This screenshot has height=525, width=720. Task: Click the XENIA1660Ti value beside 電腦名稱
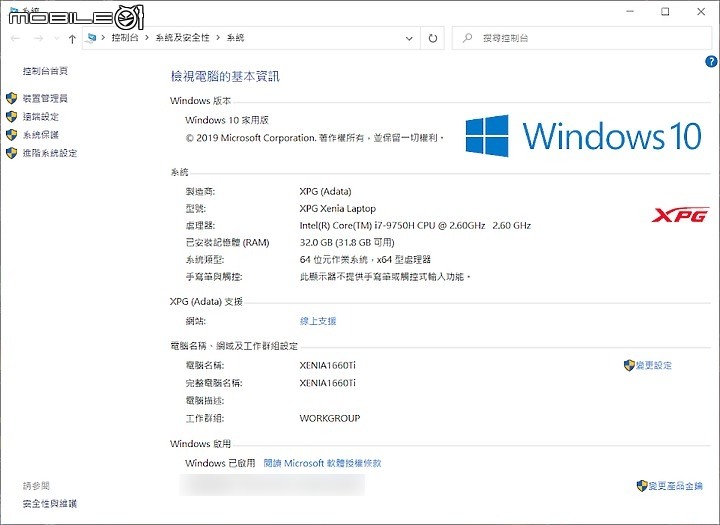(327, 365)
